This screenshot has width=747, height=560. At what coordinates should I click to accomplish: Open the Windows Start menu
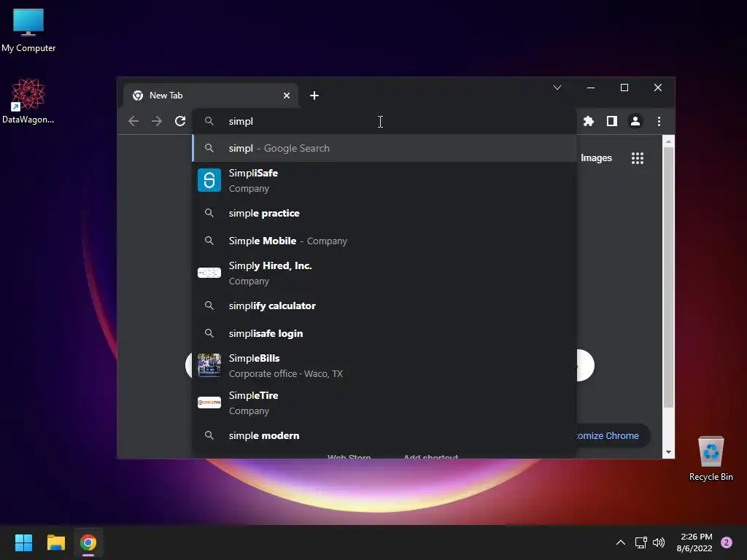[23, 542]
